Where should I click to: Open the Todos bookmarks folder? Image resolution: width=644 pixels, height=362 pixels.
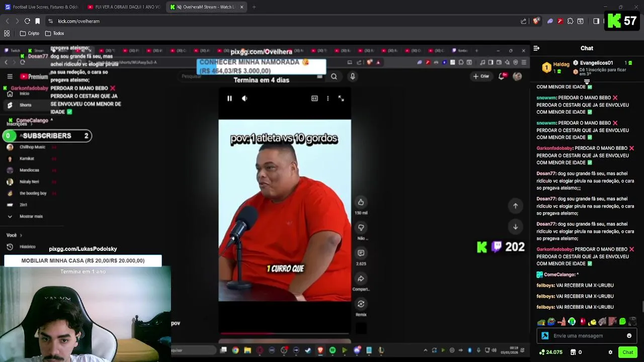tap(54, 33)
